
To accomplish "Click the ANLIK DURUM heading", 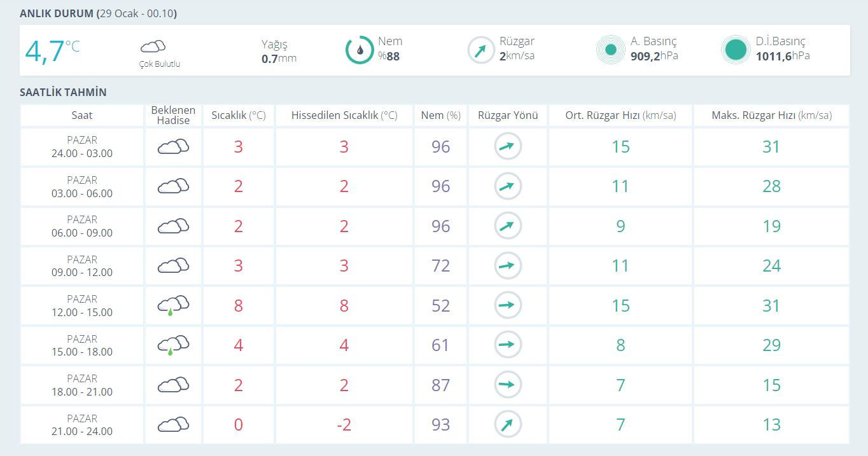I will (x=56, y=13).
